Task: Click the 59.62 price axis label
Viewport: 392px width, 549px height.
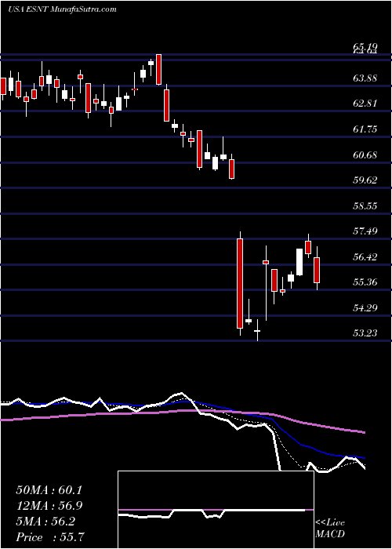Action: coord(365,180)
